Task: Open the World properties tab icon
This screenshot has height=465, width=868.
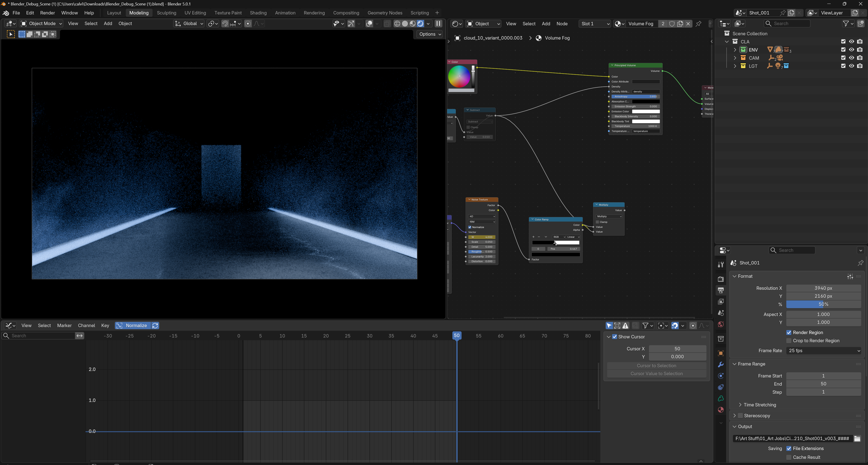Action: (721, 324)
